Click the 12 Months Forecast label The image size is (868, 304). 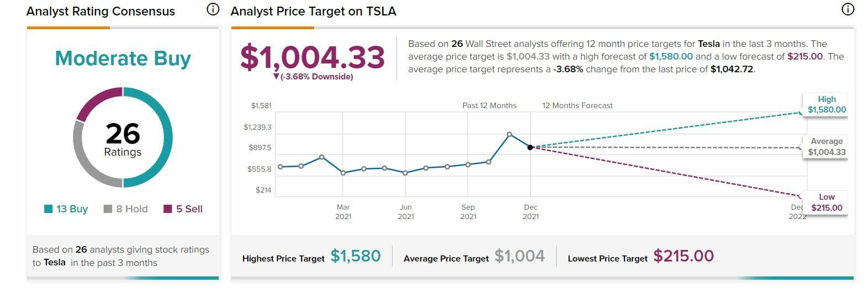577,105
